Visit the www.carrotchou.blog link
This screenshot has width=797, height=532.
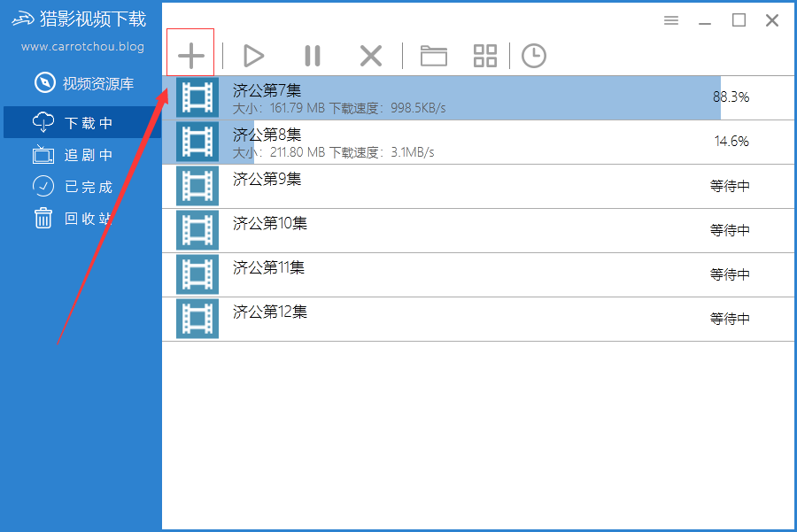[x=82, y=47]
